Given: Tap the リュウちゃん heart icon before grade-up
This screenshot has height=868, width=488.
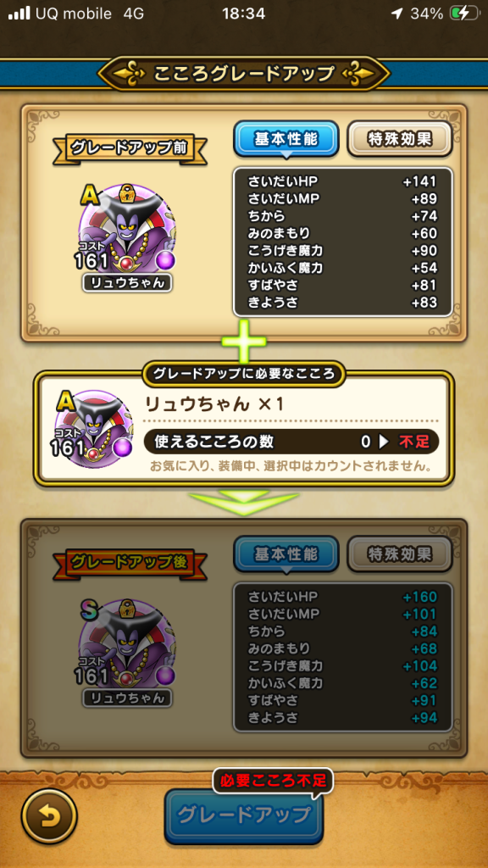Looking at the screenshot, I should point(127,232).
